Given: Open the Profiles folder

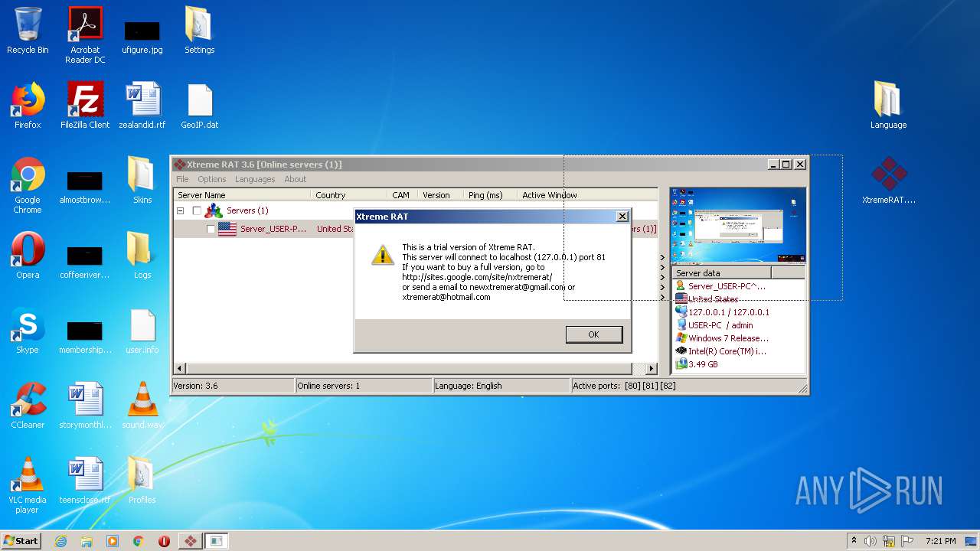Looking at the screenshot, I should pos(142,481).
